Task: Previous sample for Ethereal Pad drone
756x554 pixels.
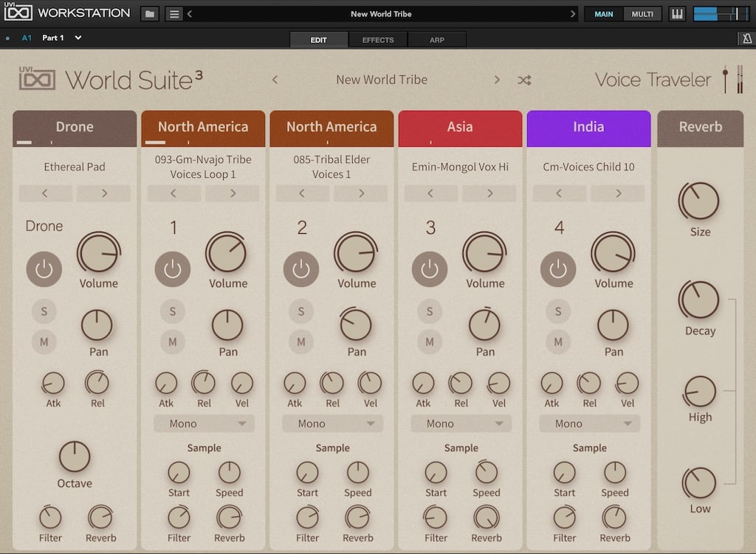Action: click(x=45, y=193)
